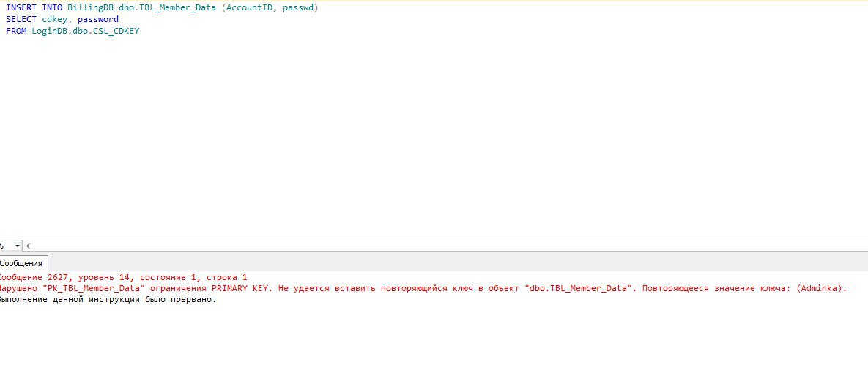Open the Сообщения results tab

(23, 263)
